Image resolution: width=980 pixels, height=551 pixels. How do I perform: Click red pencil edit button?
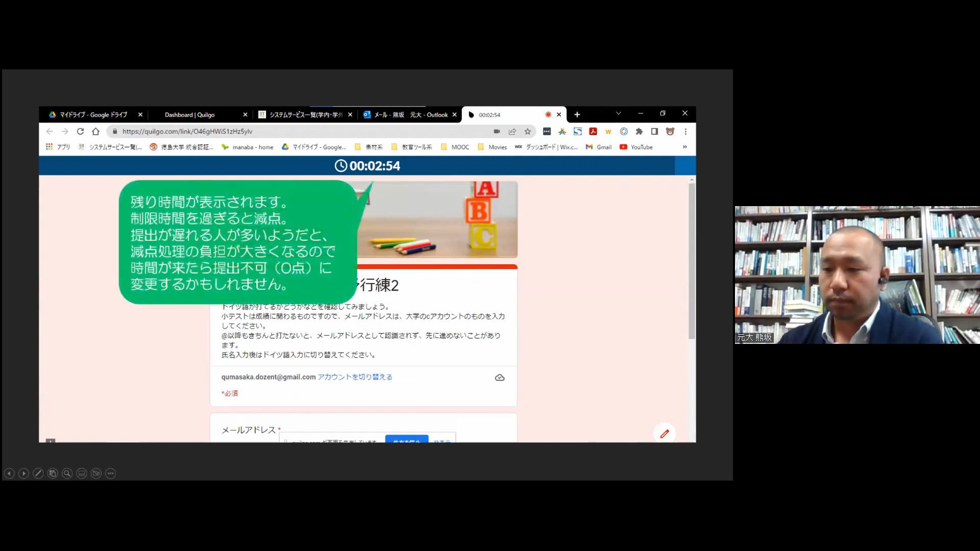pos(664,434)
